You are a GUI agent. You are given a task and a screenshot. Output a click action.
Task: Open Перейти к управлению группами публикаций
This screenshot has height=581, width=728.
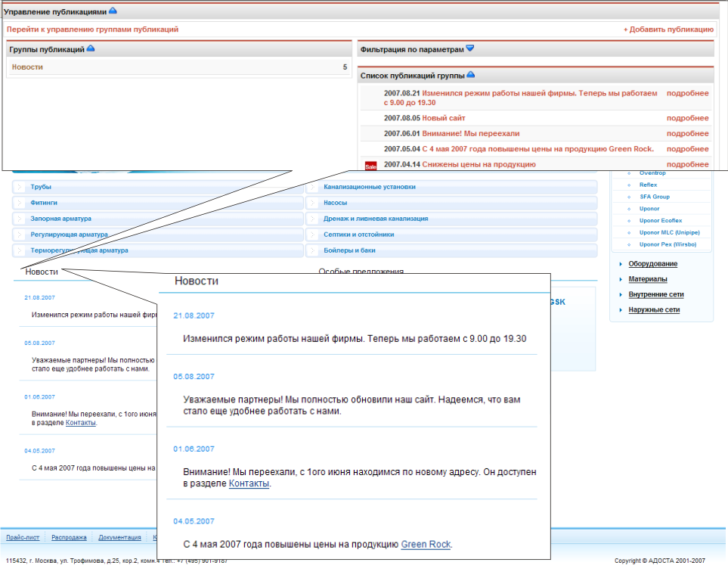pos(92,30)
